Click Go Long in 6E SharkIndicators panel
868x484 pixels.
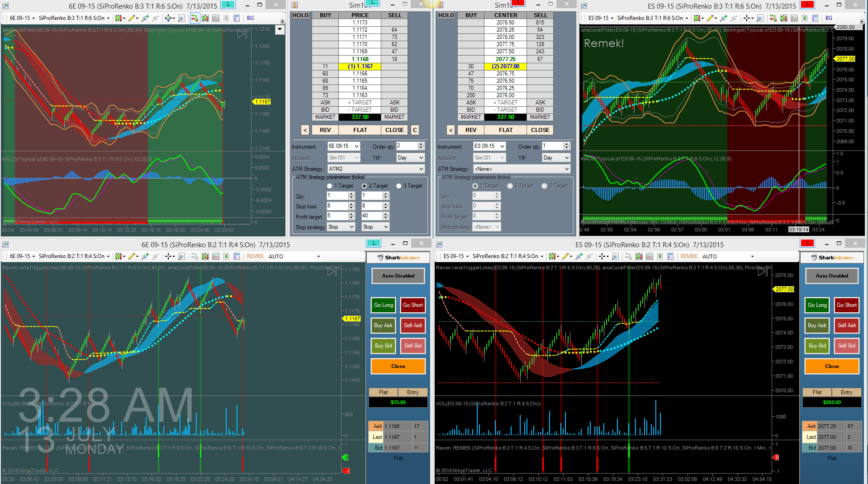tap(384, 305)
